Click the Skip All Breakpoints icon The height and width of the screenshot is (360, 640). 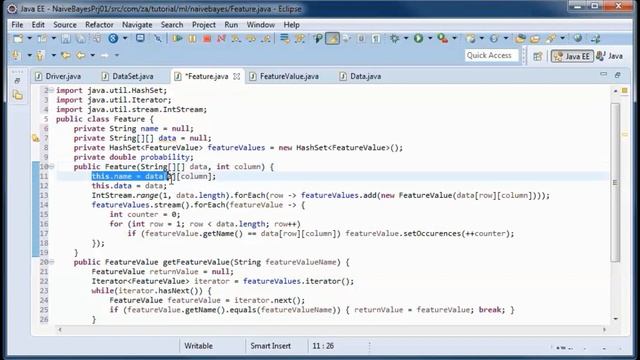(x=158, y=39)
